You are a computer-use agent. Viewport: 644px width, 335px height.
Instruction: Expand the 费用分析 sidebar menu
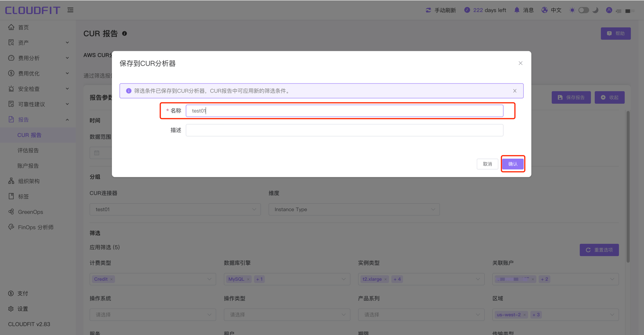tap(38, 58)
